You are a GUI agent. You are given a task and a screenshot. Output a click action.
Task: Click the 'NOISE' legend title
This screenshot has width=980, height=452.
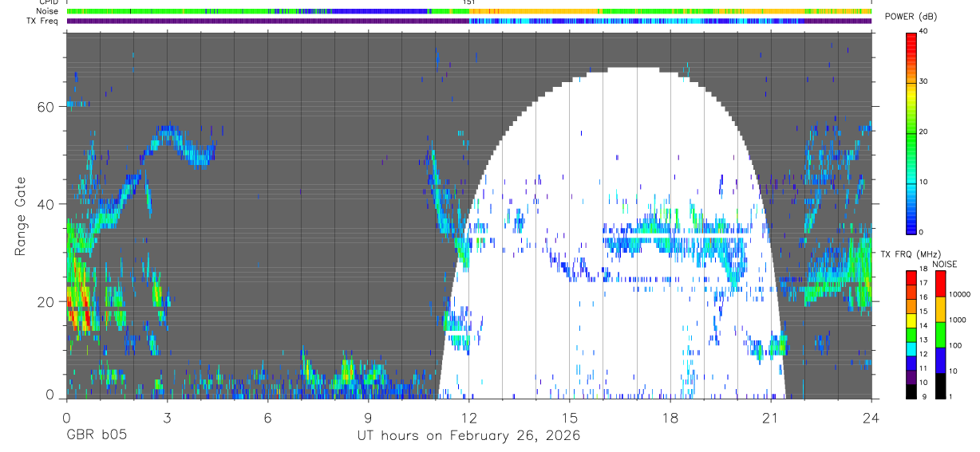pos(945,264)
